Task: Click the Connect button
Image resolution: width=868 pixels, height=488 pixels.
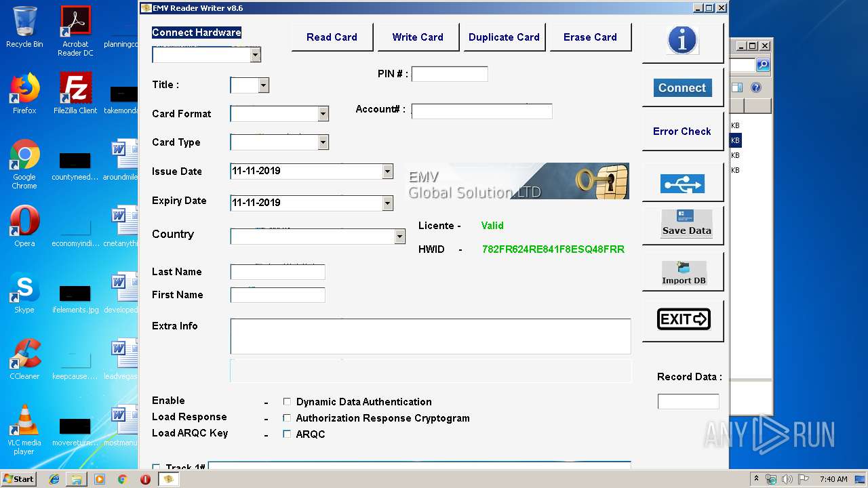Action: tap(682, 87)
